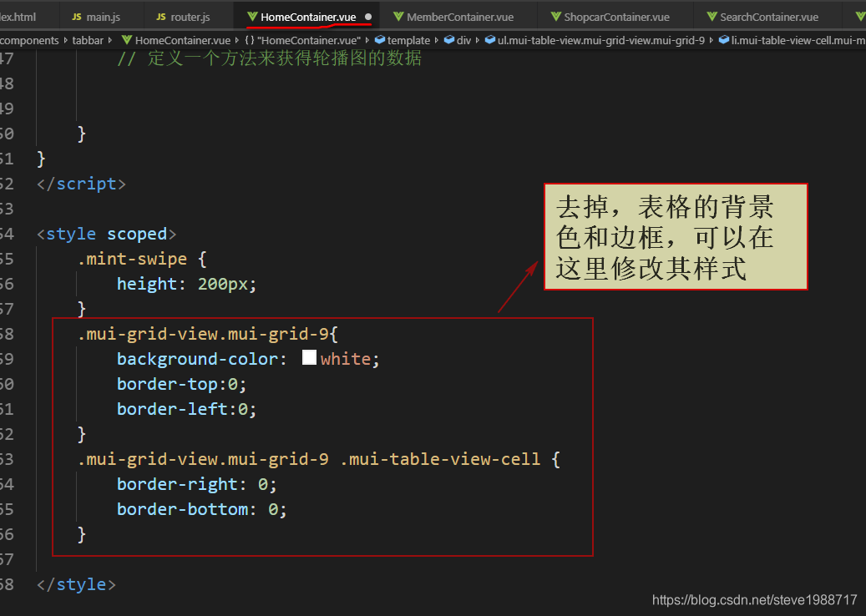The image size is (866, 616).
Task: Select the HomeContainer.vue tab
Action: 308,17
